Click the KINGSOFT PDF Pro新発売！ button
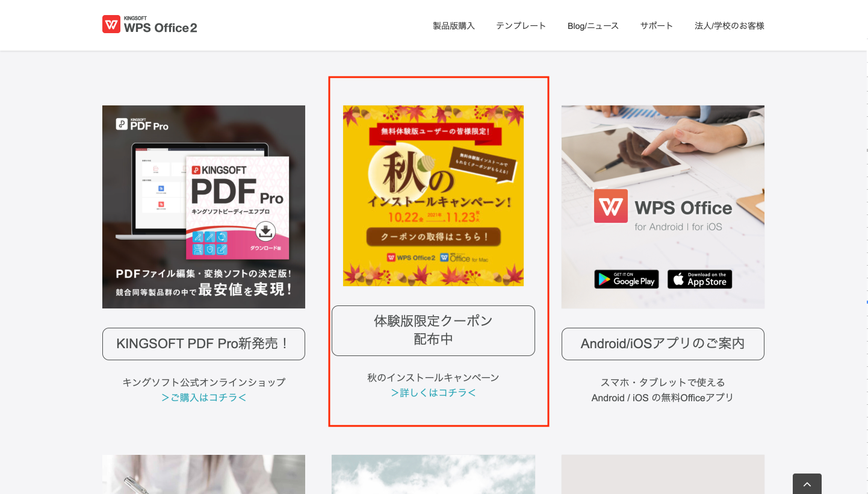868x494 pixels. (203, 344)
